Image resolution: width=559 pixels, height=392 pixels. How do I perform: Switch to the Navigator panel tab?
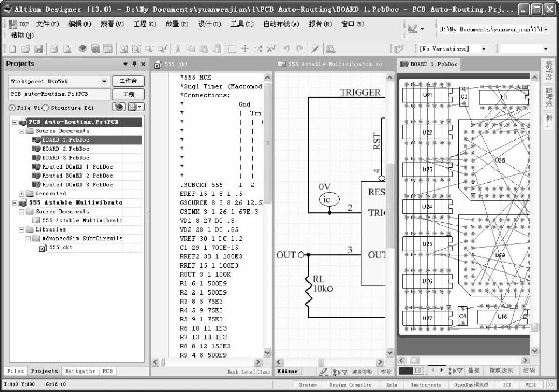(80, 371)
